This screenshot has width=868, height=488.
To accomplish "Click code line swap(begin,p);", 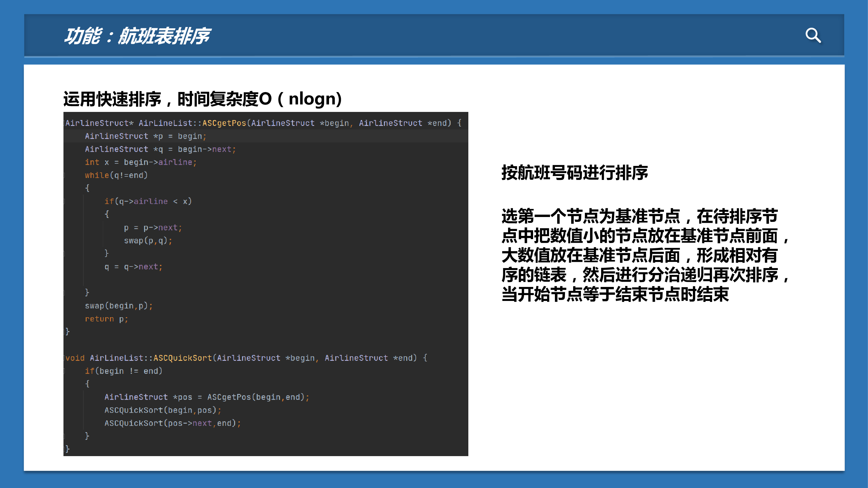I will point(118,306).
